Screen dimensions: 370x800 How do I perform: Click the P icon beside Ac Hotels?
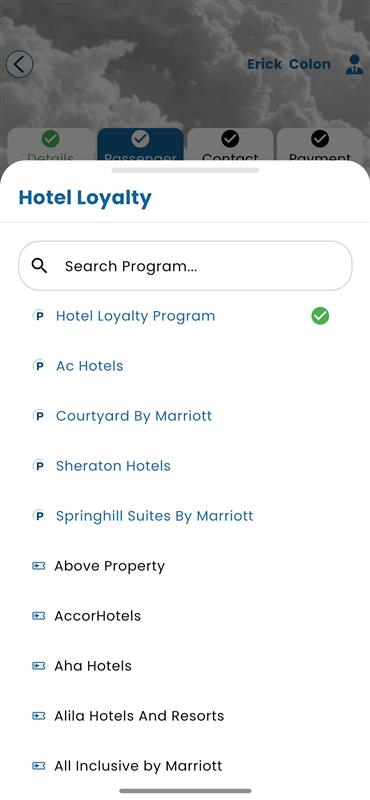38,366
